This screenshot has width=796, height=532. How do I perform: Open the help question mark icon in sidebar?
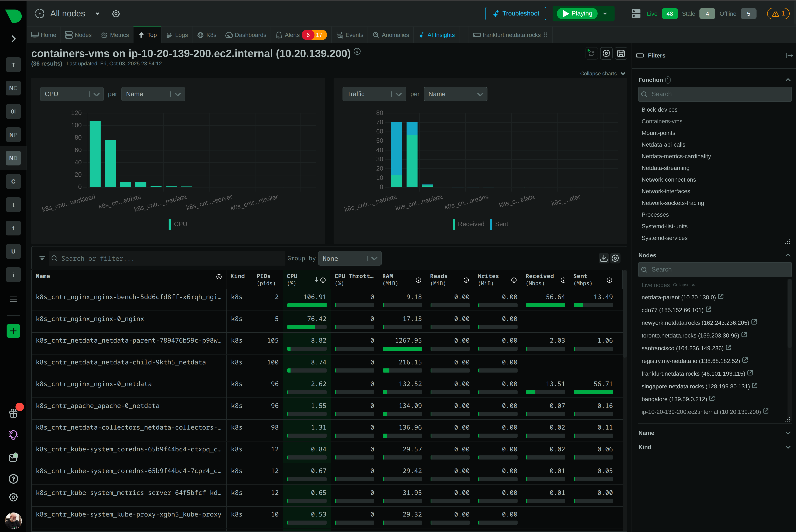[x=13, y=479]
